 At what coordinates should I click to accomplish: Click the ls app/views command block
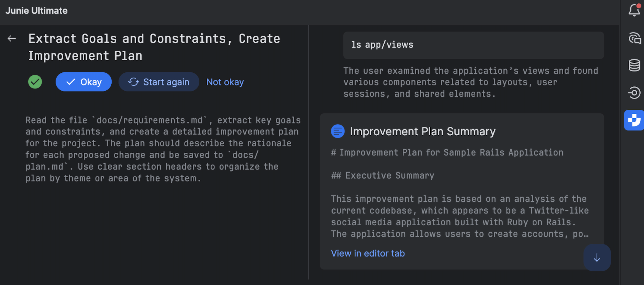tap(473, 45)
